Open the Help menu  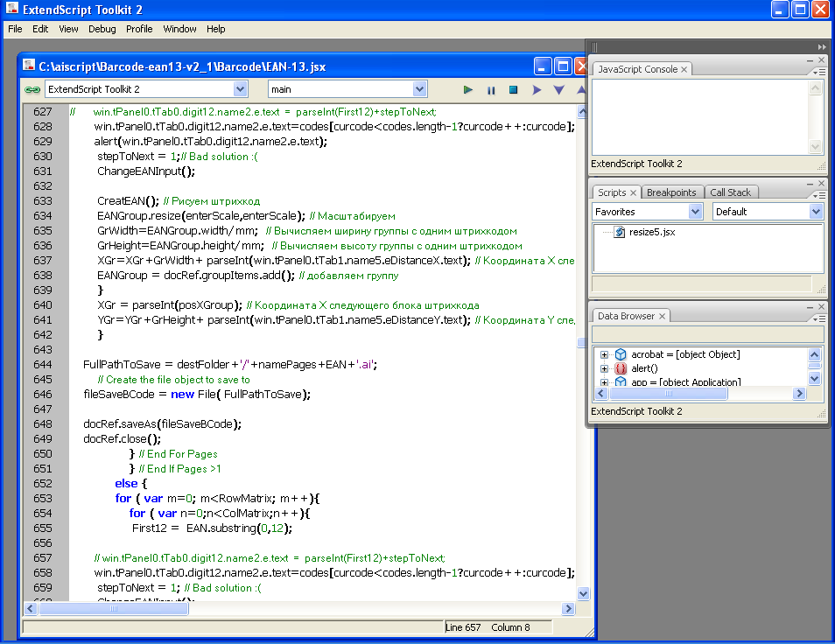[x=215, y=29]
